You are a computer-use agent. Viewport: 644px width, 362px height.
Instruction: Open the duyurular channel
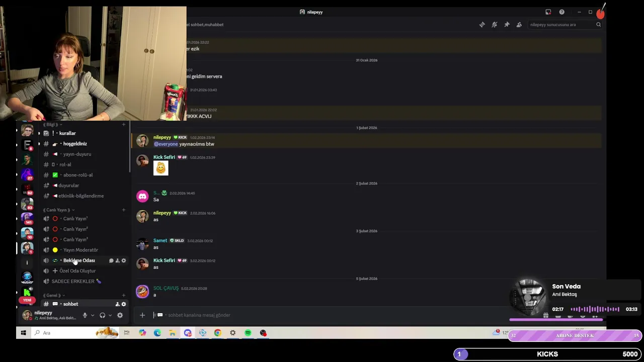tap(85, 186)
